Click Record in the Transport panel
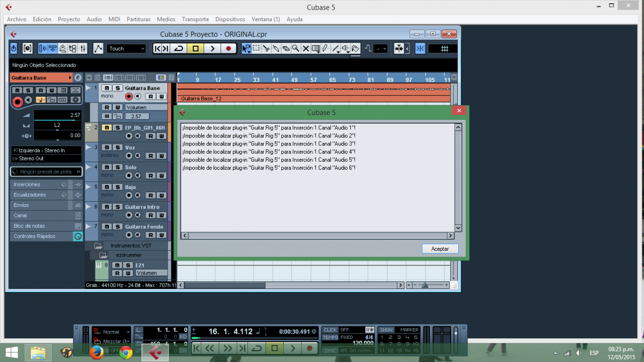This screenshot has width=644, height=362. 310,348
